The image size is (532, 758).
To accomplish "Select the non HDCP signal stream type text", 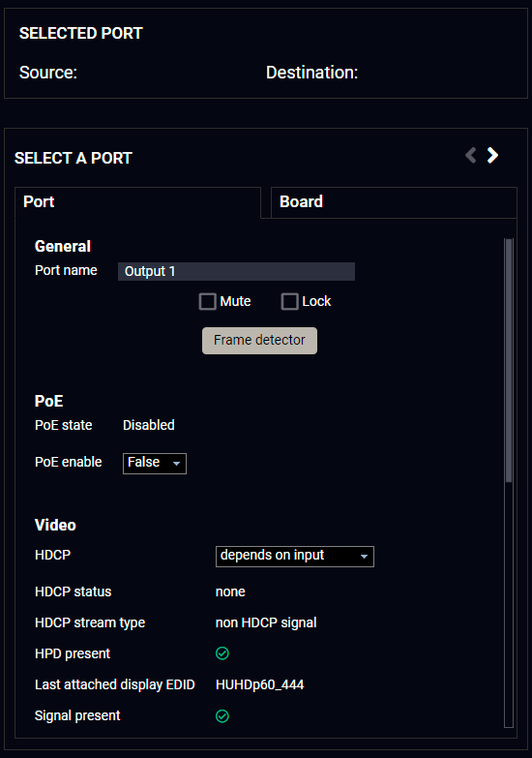I will [x=266, y=622].
